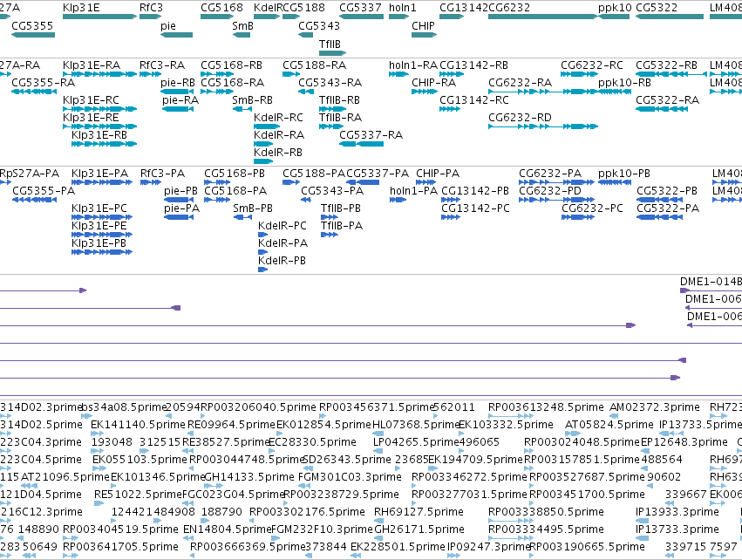Select the GH26171.5prime EST label
Viewport: 742px width, 560px height.
[x=419, y=529]
